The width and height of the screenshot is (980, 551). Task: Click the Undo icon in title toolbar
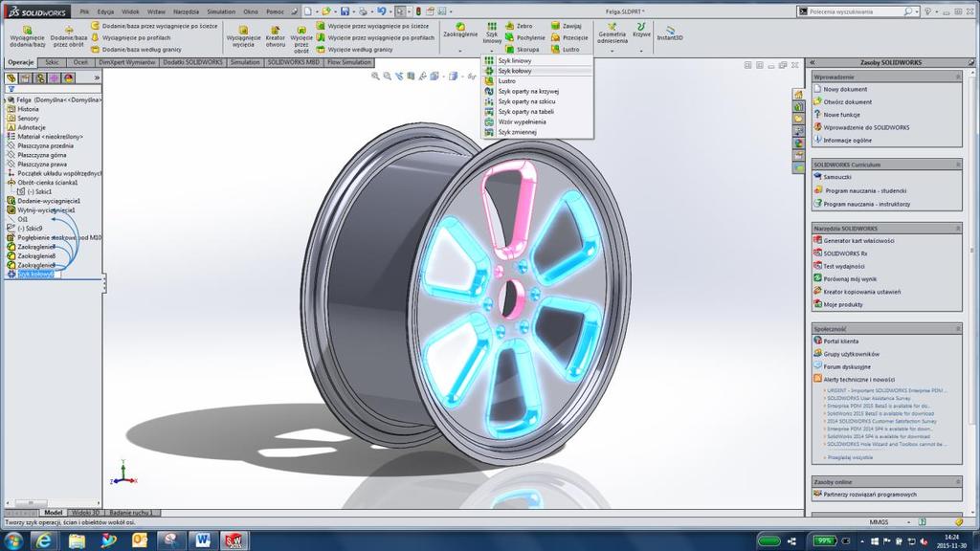(381, 11)
